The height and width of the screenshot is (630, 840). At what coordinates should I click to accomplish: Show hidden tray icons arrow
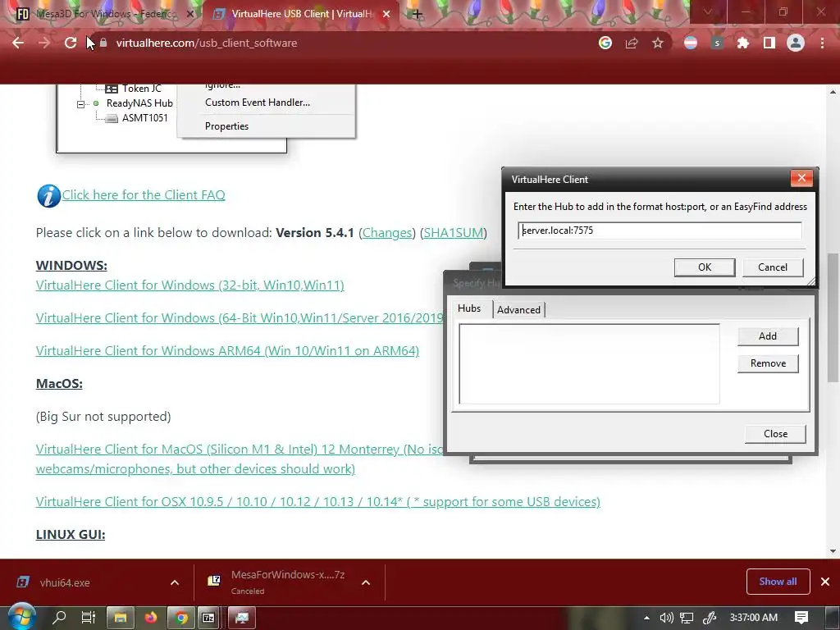tap(646, 618)
